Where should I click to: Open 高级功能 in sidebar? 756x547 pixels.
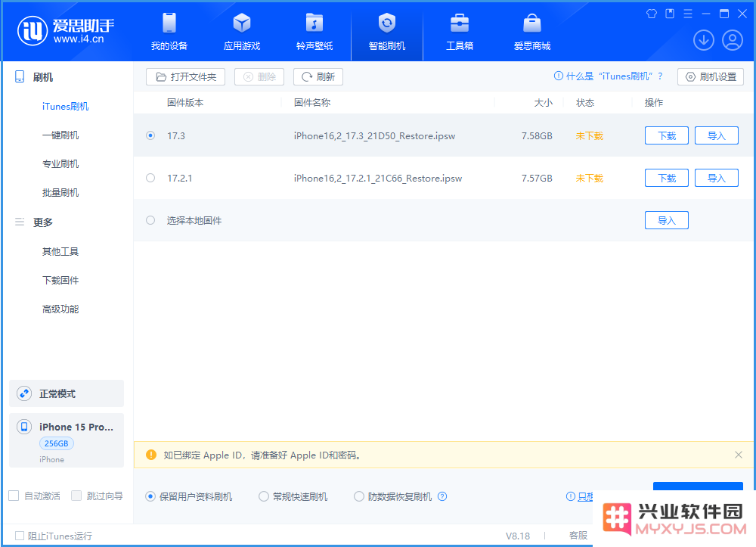click(60, 309)
